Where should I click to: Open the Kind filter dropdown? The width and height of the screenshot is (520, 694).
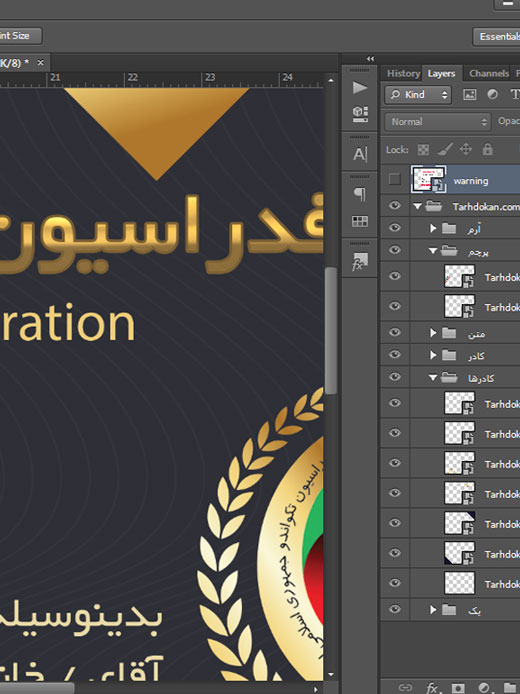click(418, 95)
